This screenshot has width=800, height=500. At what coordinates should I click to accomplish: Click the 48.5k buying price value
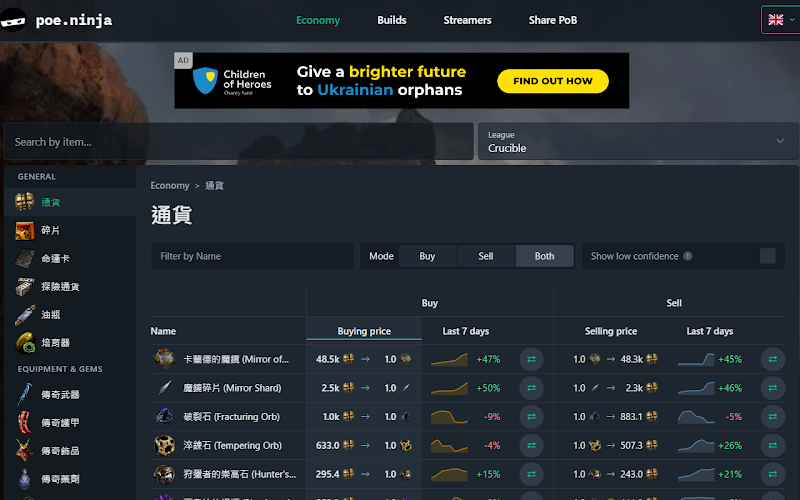tap(328, 359)
